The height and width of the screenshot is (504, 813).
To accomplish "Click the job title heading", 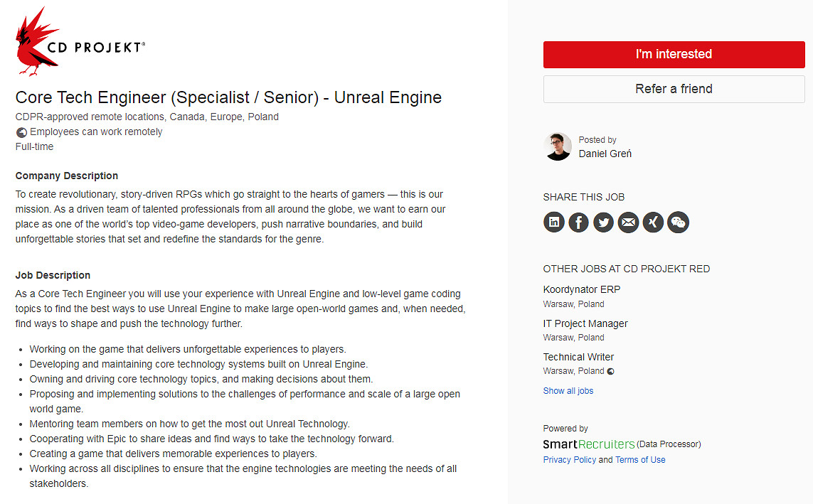I will click(x=228, y=97).
